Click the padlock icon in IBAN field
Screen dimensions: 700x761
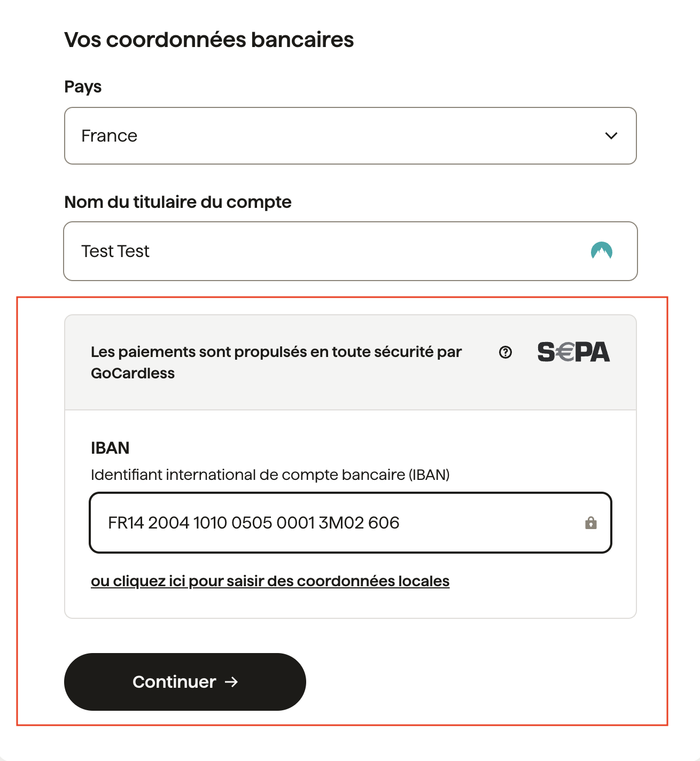[x=590, y=523]
